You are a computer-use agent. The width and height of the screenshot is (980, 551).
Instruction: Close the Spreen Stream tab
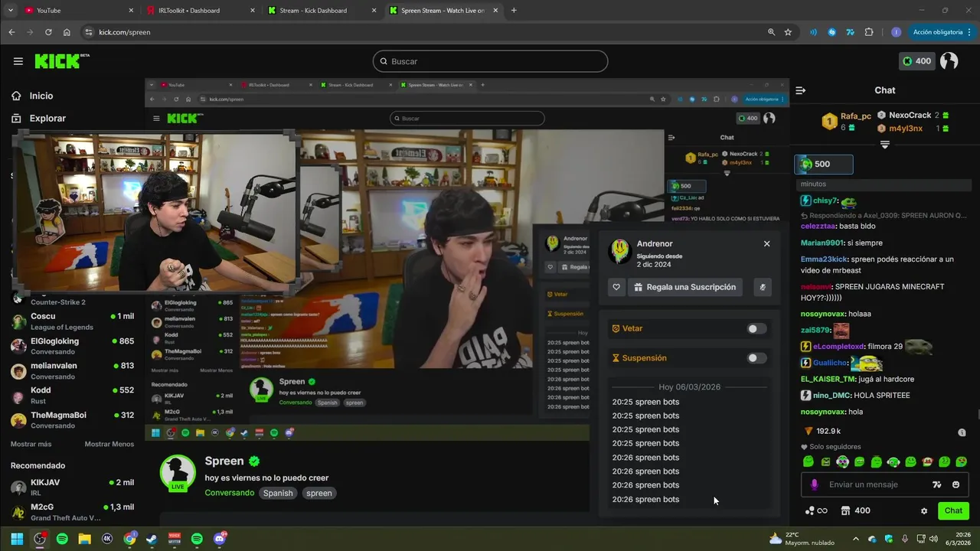(x=496, y=11)
